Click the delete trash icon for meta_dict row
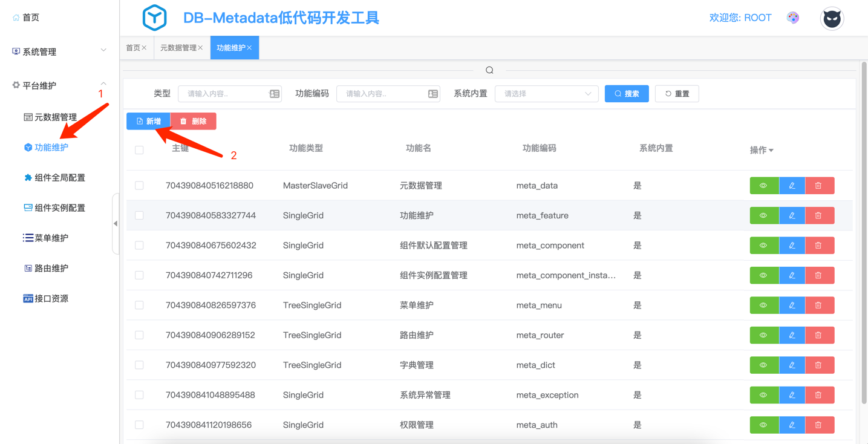 pos(819,365)
